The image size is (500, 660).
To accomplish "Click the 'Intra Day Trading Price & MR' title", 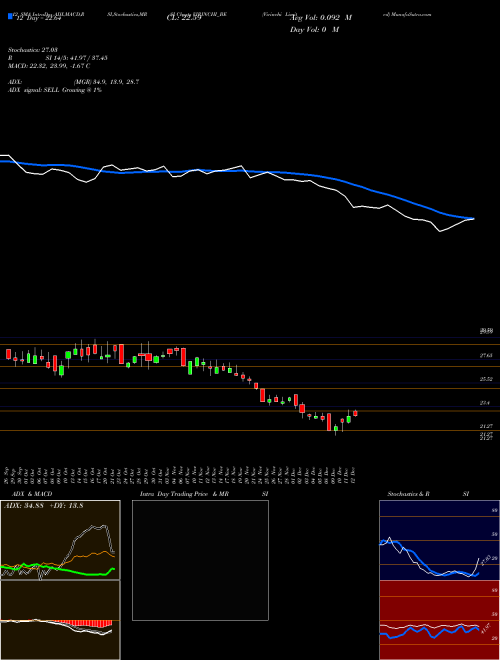I will point(184,494).
